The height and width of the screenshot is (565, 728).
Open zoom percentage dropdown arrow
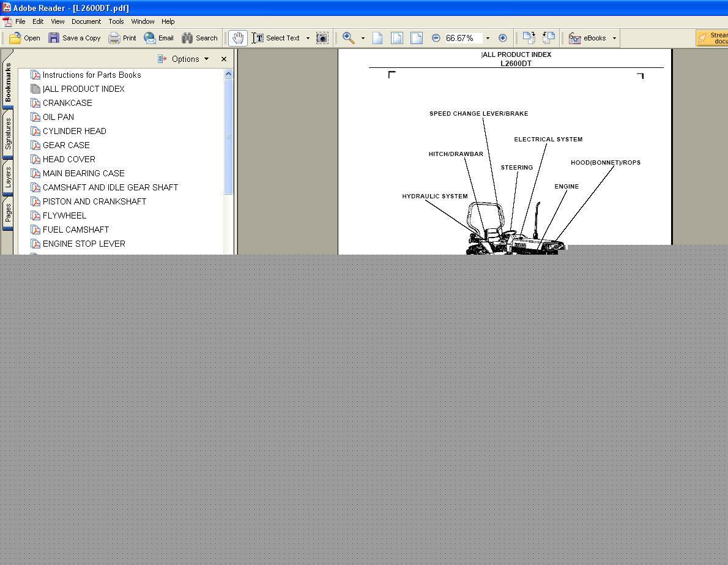pos(488,38)
